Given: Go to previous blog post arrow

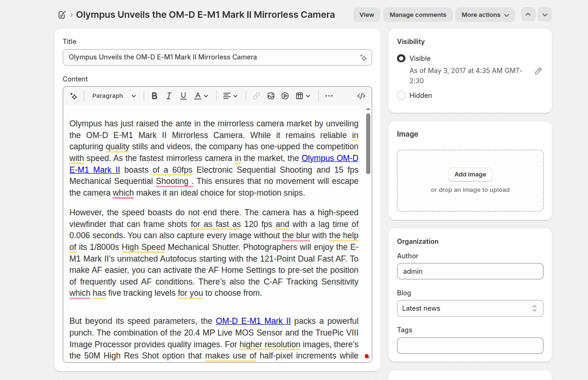Looking at the screenshot, I should 528,15.
